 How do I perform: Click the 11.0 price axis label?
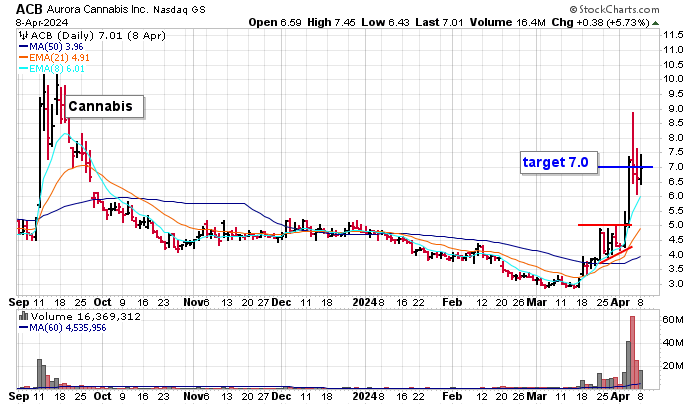(x=673, y=50)
